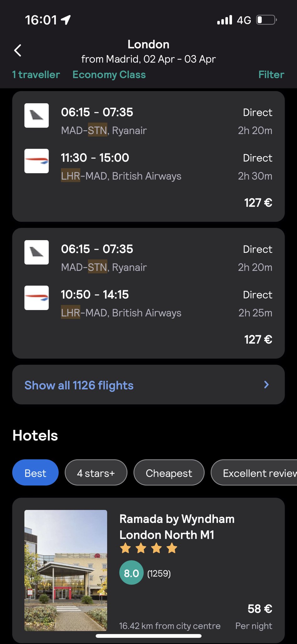Tap the location arrow beside the clock

tap(66, 20)
